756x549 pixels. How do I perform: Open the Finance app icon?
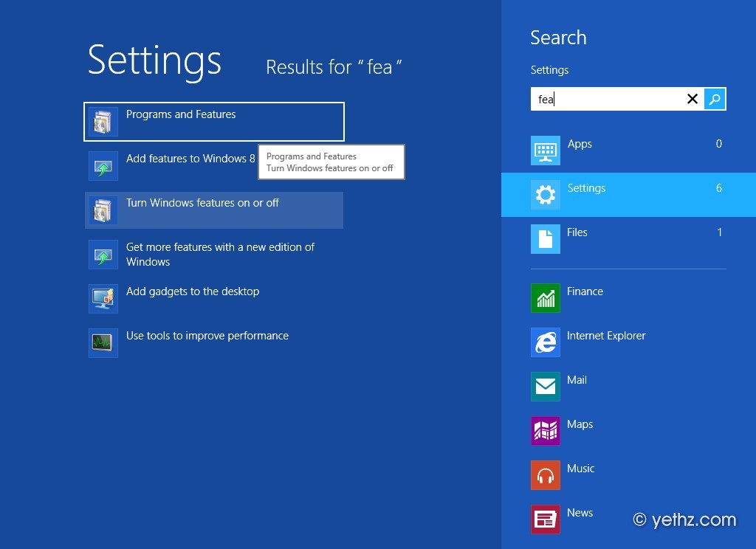click(546, 298)
